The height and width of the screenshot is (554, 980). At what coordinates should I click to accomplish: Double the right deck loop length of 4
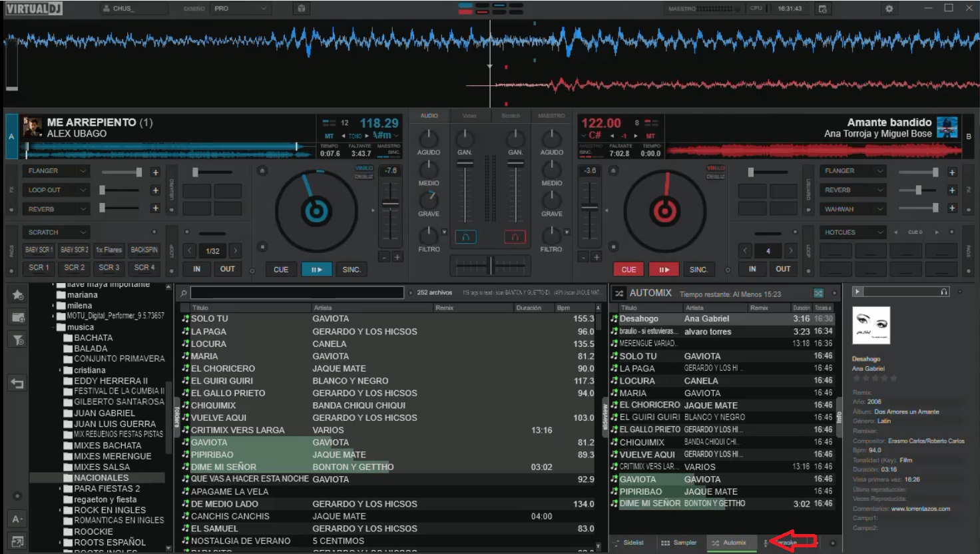pos(790,251)
